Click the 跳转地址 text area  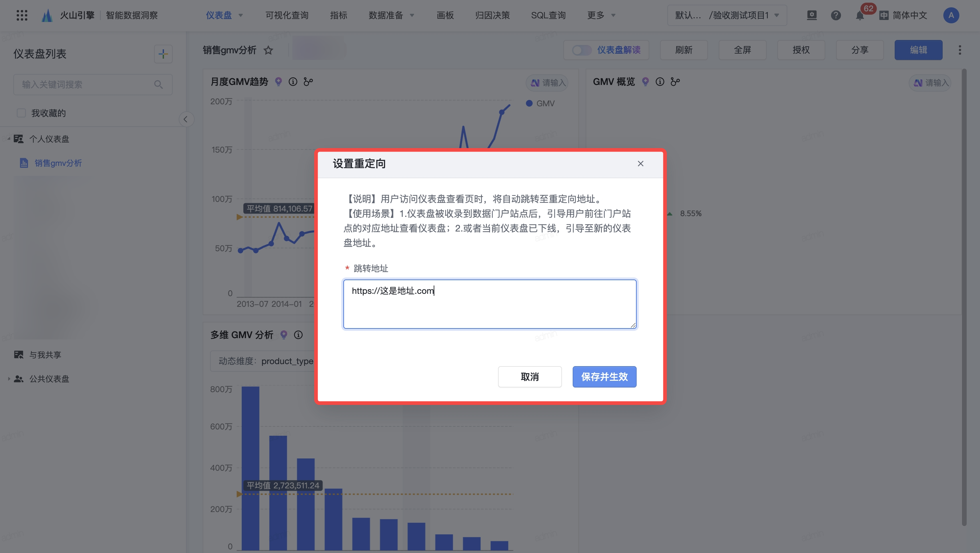click(x=489, y=304)
